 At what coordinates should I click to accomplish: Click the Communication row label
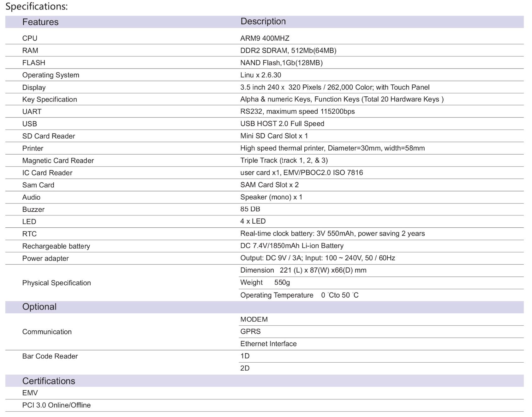click(47, 332)
